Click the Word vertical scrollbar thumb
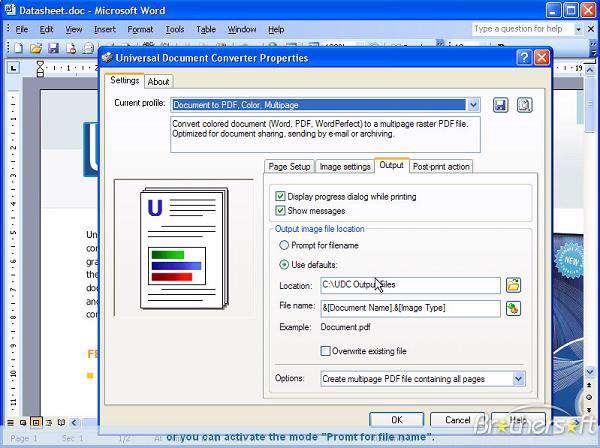The height and width of the screenshot is (448, 600). (x=590, y=105)
